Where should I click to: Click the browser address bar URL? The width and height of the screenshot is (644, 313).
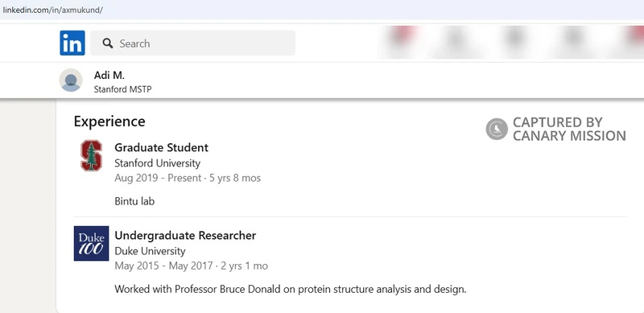click(x=52, y=10)
